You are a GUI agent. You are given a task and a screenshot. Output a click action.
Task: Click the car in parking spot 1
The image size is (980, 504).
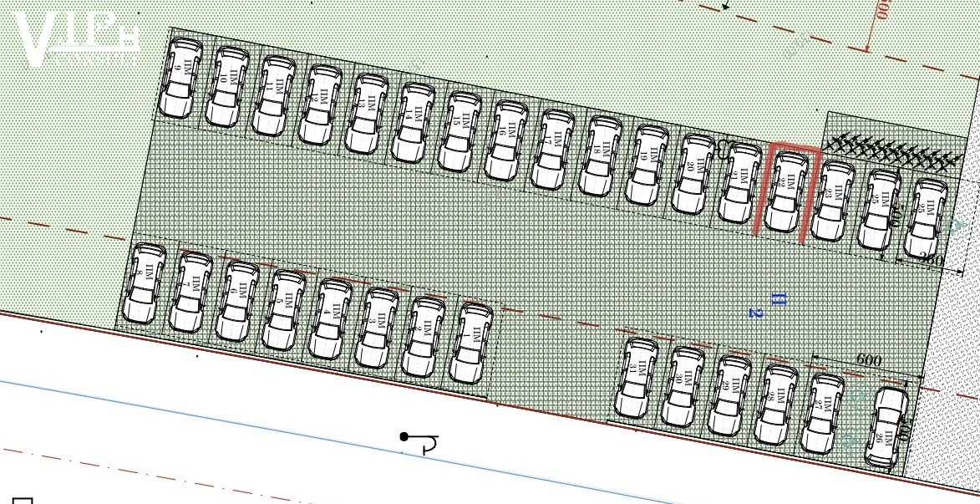point(472,344)
